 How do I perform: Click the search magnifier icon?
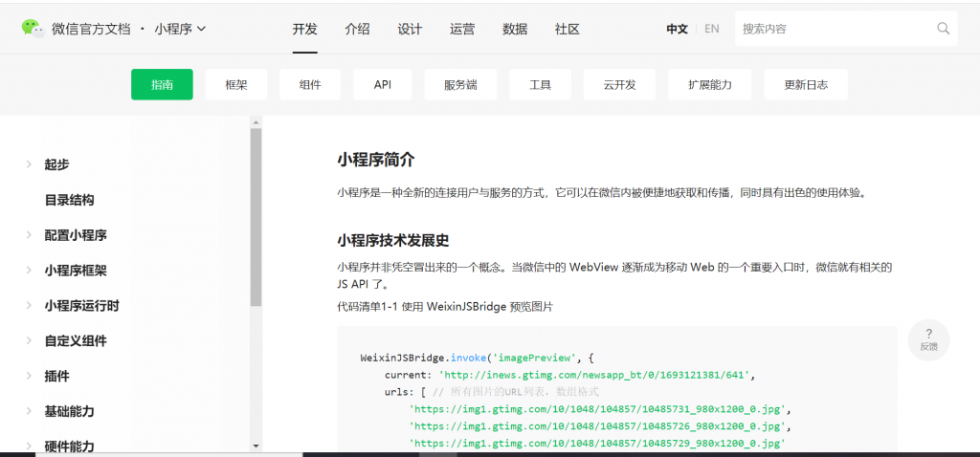[943, 28]
